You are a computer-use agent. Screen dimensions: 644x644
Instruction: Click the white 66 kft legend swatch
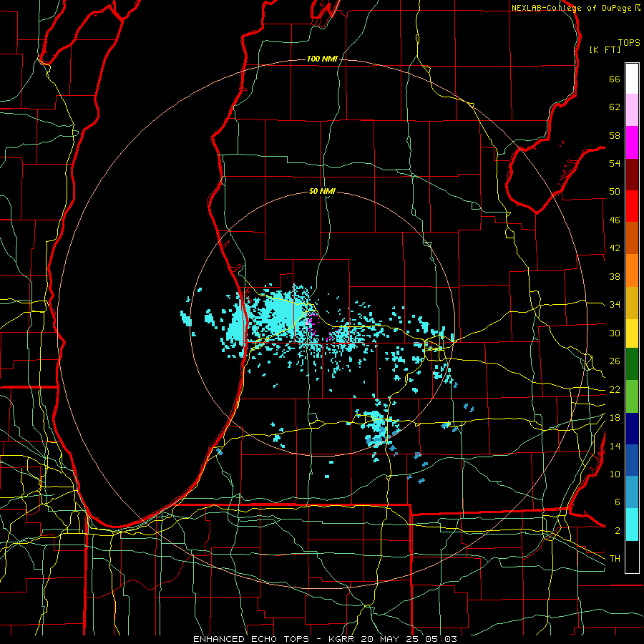pyautogui.click(x=632, y=79)
